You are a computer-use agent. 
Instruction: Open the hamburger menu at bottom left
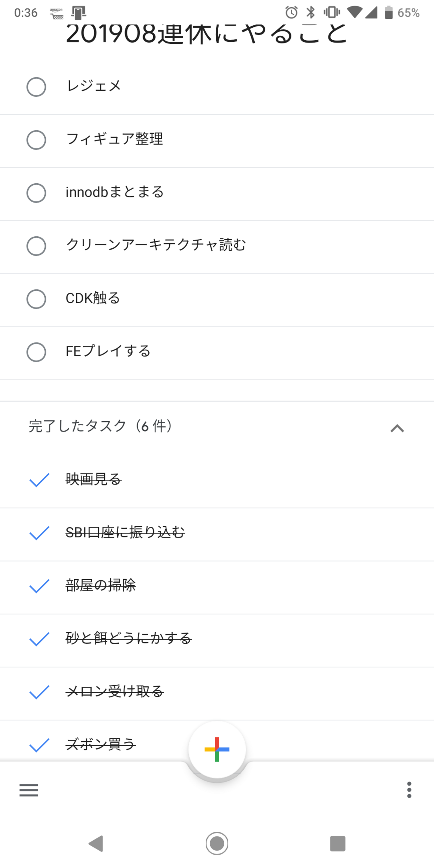(29, 790)
